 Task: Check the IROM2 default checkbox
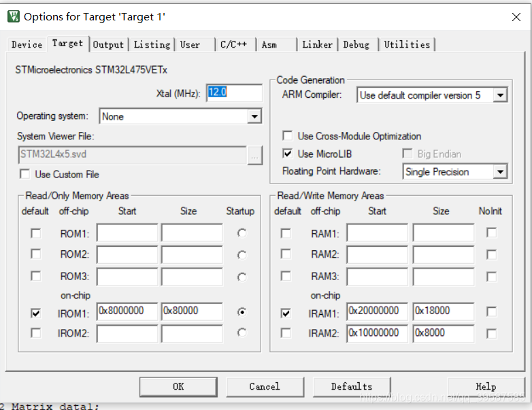click(35, 332)
